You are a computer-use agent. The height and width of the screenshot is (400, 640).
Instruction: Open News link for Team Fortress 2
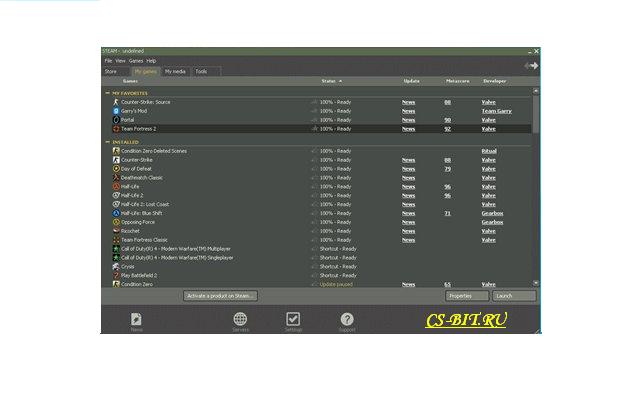pyautogui.click(x=408, y=129)
